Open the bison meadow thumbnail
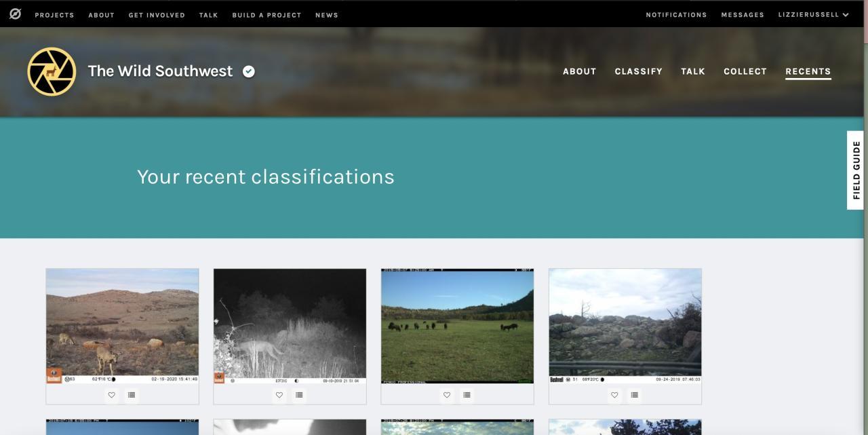Image resolution: width=868 pixels, height=435 pixels. [x=458, y=326]
